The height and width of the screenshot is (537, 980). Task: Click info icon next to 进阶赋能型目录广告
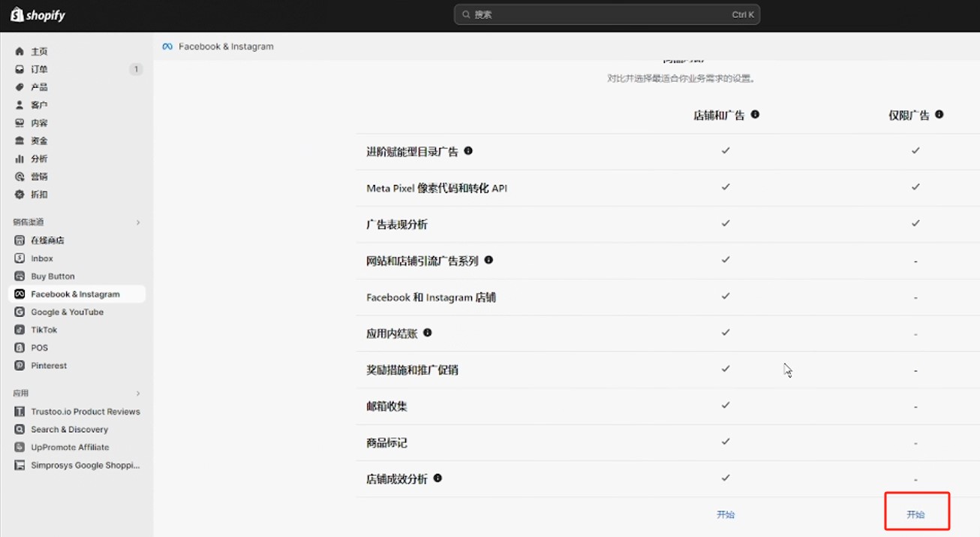click(x=468, y=151)
